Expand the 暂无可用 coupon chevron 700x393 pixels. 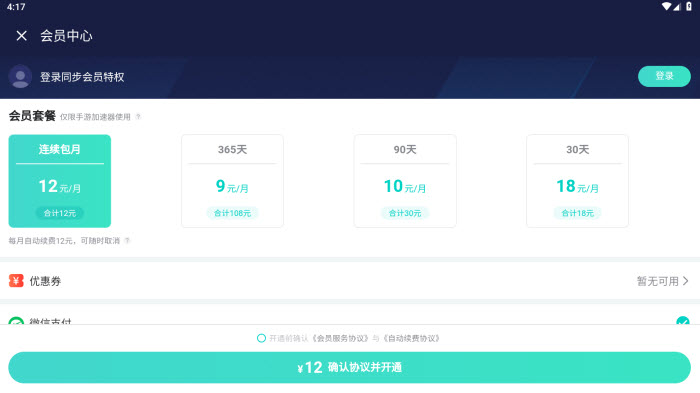[686, 281]
